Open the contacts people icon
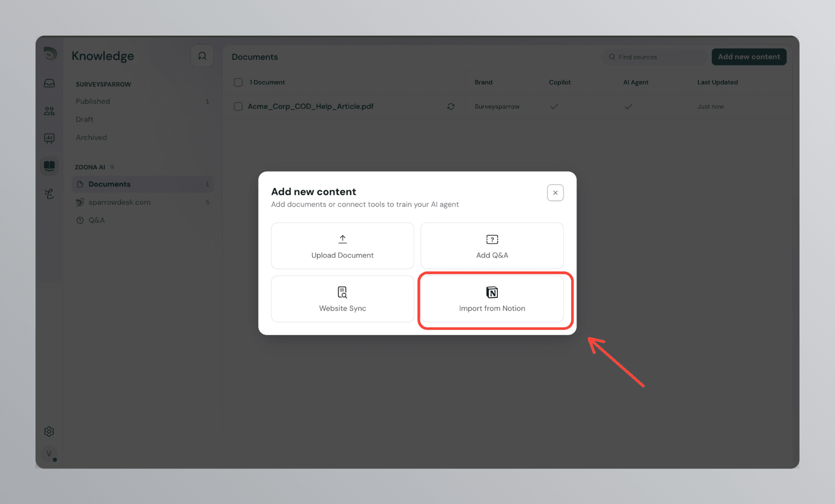 click(49, 111)
